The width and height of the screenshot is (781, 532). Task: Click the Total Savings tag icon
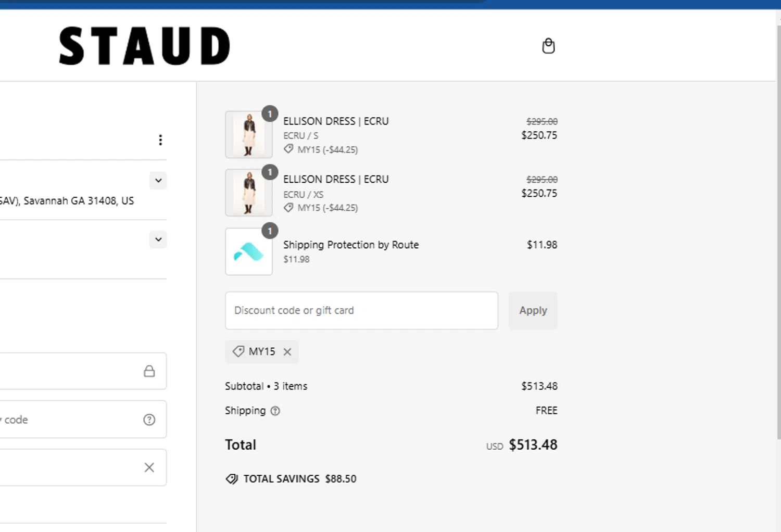click(x=232, y=479)
